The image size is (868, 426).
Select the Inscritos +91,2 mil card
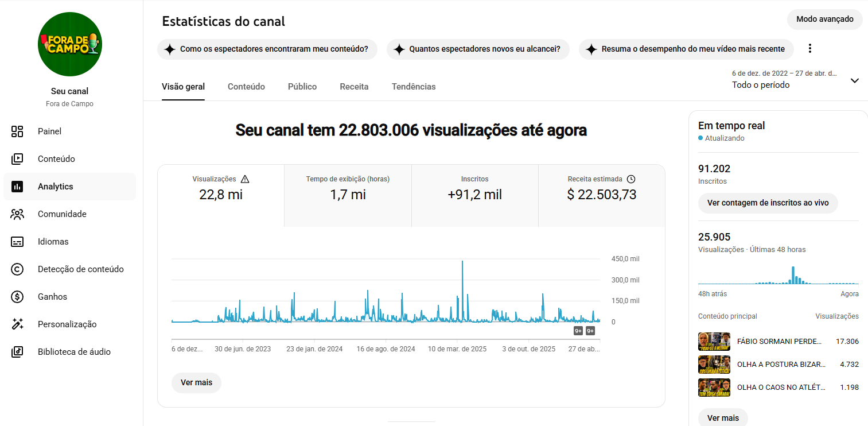click(x=475, y=196)
